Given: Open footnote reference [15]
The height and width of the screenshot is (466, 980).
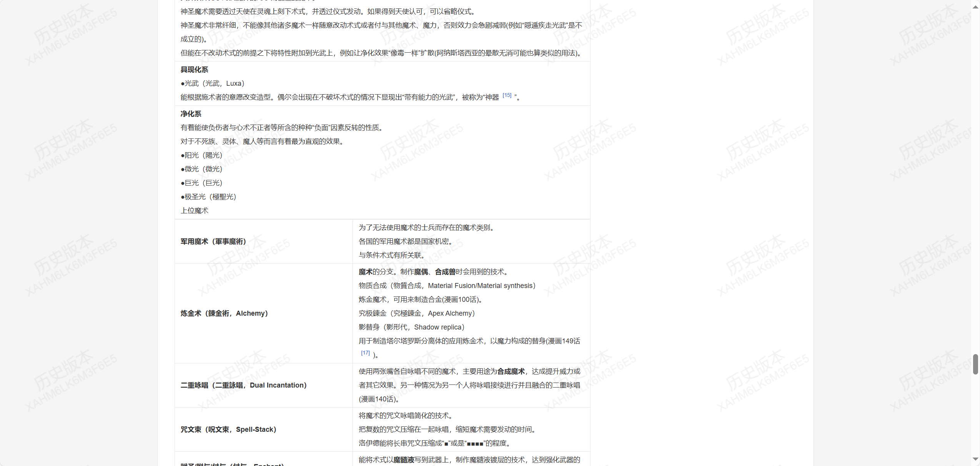Looking at the screenshot, I should (507, 95).
